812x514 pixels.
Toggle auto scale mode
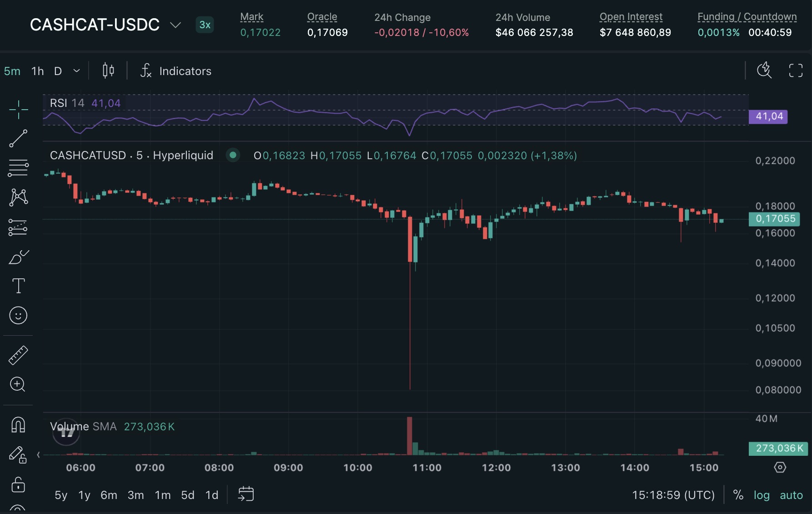791,495
